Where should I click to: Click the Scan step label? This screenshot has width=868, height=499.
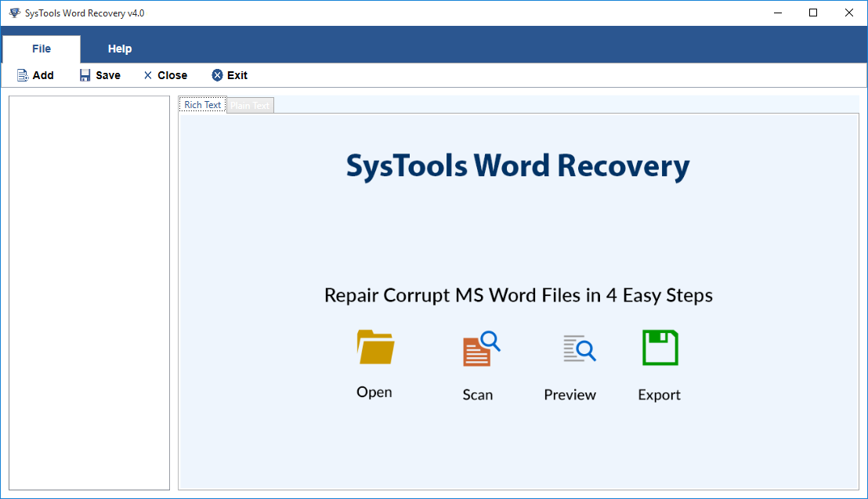point(478,395)
